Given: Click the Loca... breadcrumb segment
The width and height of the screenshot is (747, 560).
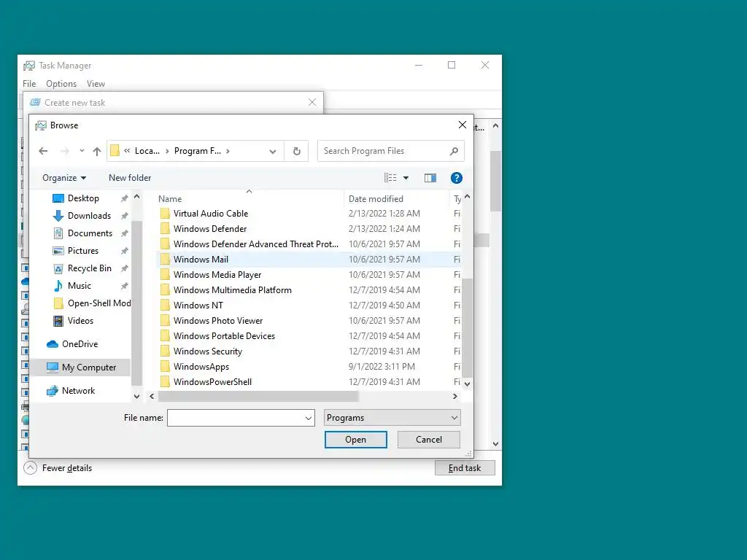Looking at the screenshot, I should 147,151.
